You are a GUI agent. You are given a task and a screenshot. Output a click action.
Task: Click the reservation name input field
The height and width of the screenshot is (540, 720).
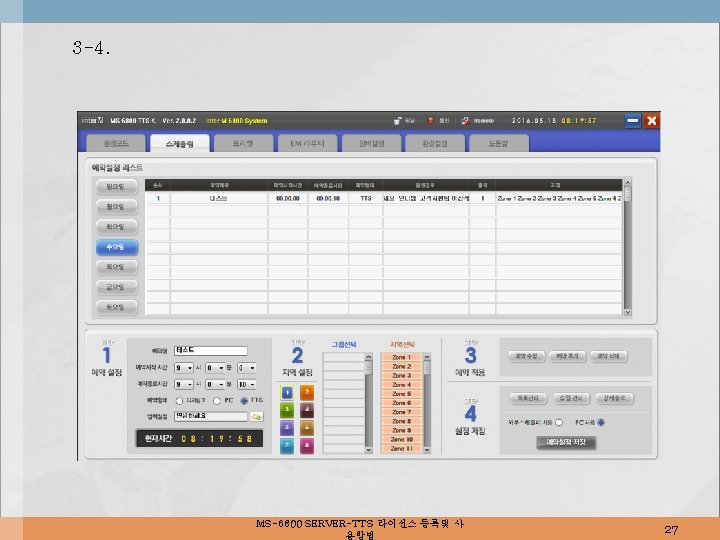pos(211,351)
